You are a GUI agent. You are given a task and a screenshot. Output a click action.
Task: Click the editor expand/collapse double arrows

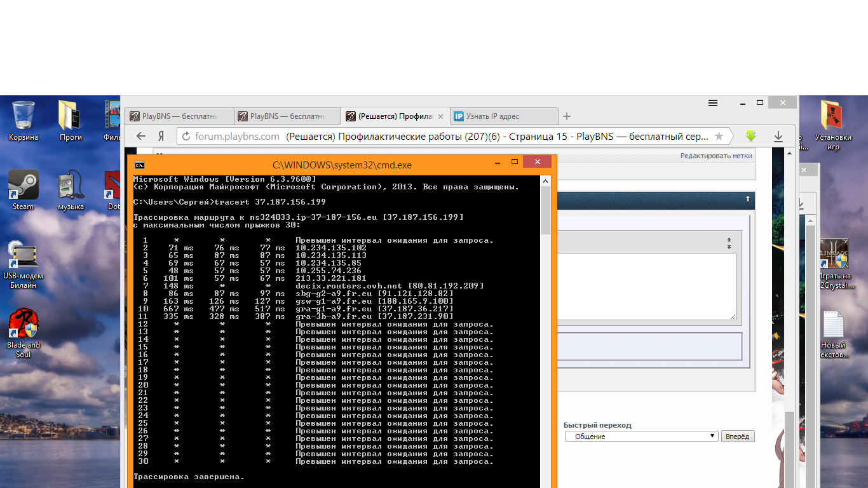coord(729,243)
